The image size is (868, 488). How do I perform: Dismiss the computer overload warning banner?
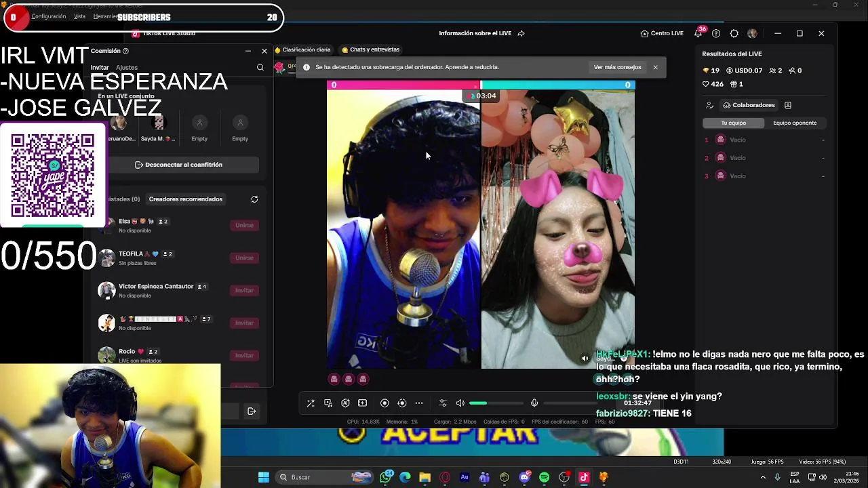click(655, 67)
